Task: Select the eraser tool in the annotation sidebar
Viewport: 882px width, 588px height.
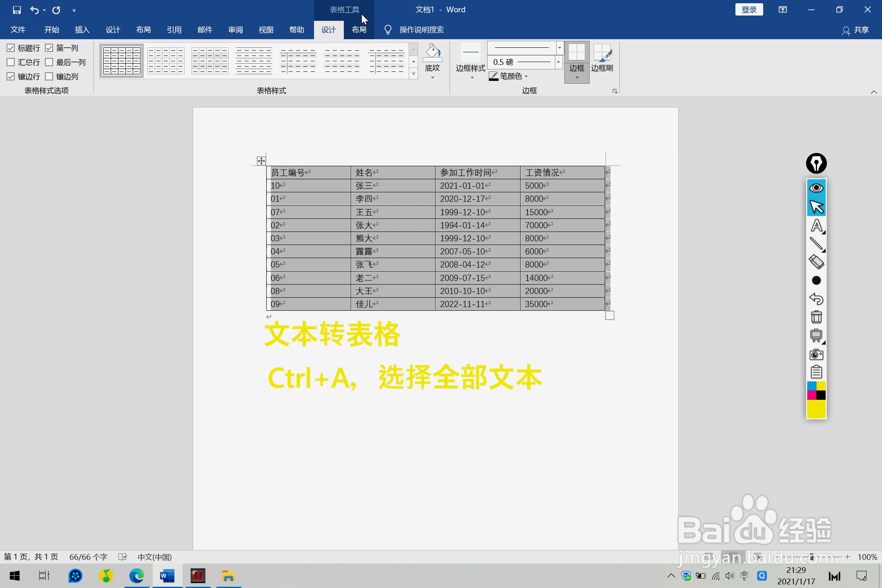Action: click(x=816, y=262)
